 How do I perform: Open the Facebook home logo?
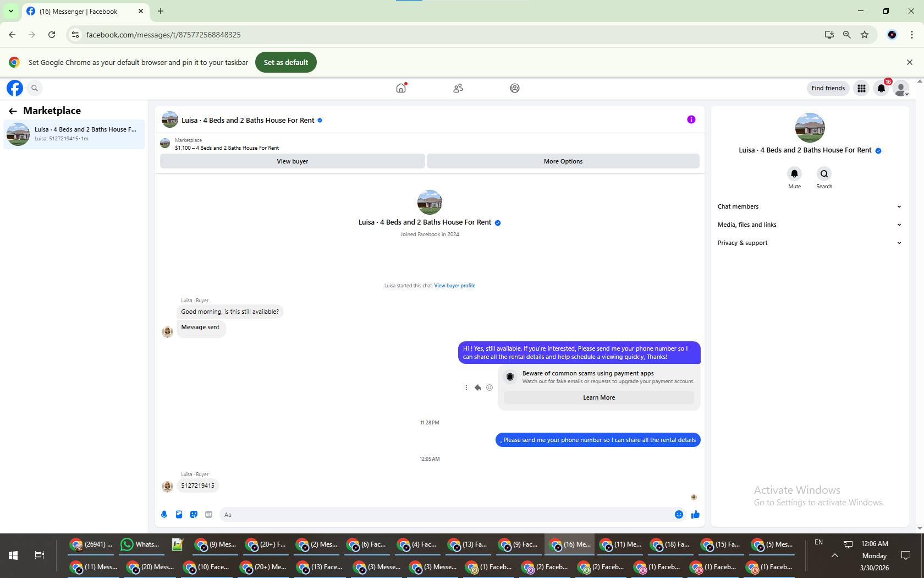point(15,88)
